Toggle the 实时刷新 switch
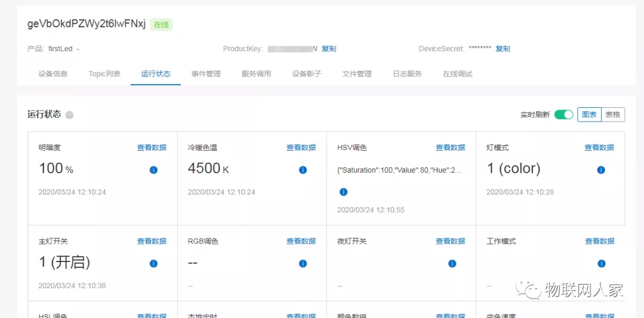 click(563, 115)
